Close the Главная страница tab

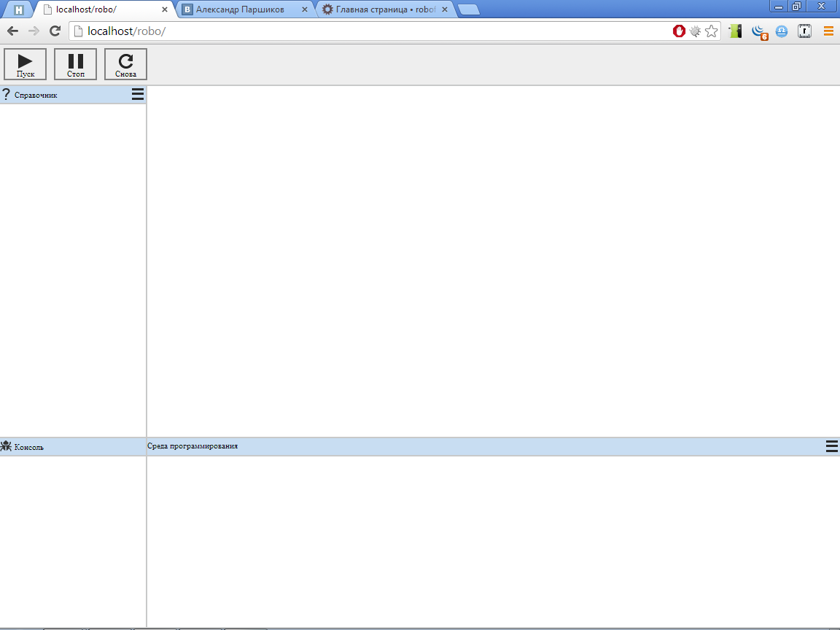[x=445, y=9]
